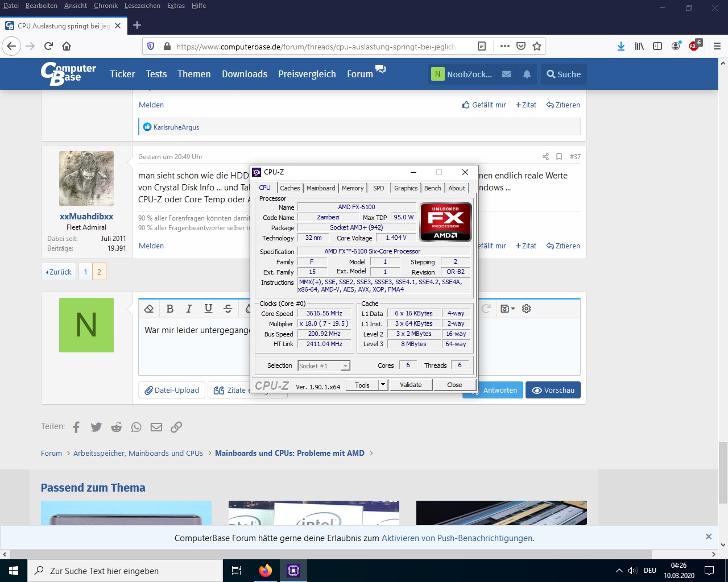Open Firefox library icon
Screen dimensions: 728x582
(639, 46)
